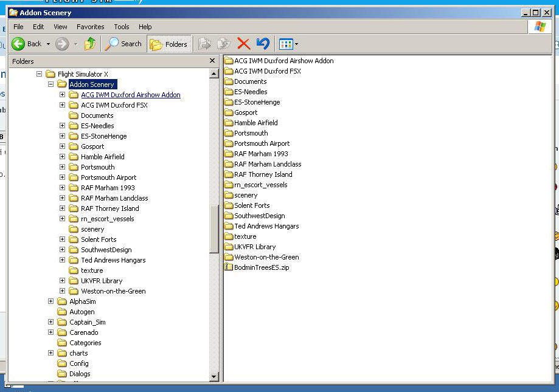Click Gosport folder icon in file list
559x392 pixels.
click(x=228, y=112)
